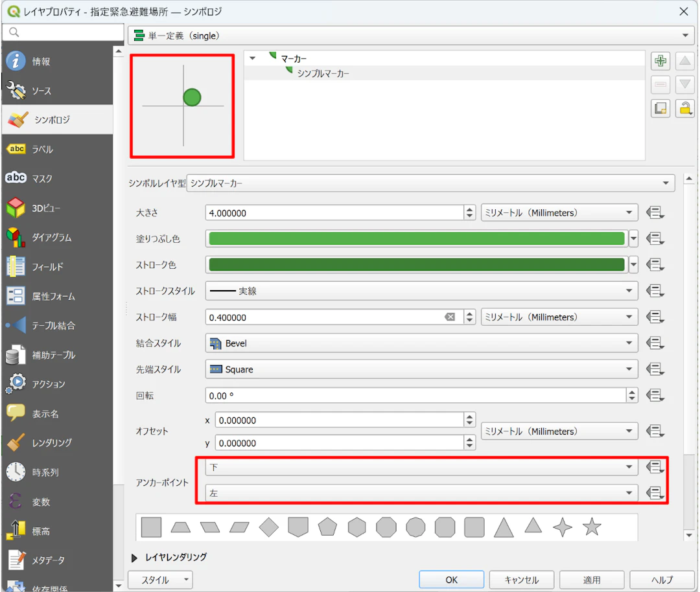700x592 pixels.
Task: Click the green plus add symbol layer icon
Action: point(660,61)
